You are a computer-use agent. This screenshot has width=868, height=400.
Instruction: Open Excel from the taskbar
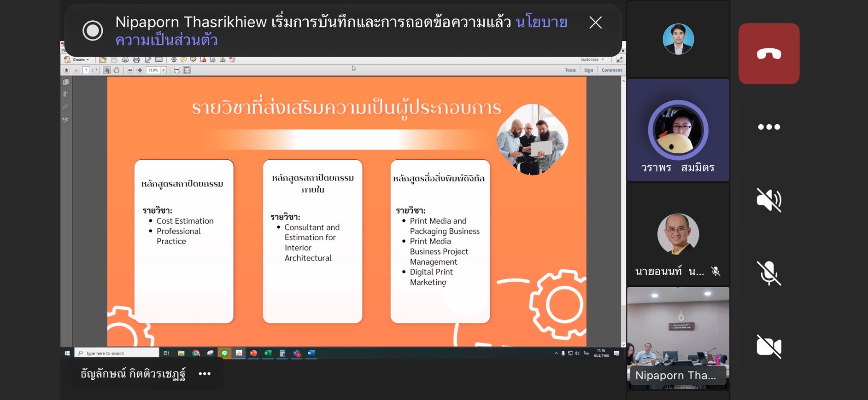click(268, 353)
